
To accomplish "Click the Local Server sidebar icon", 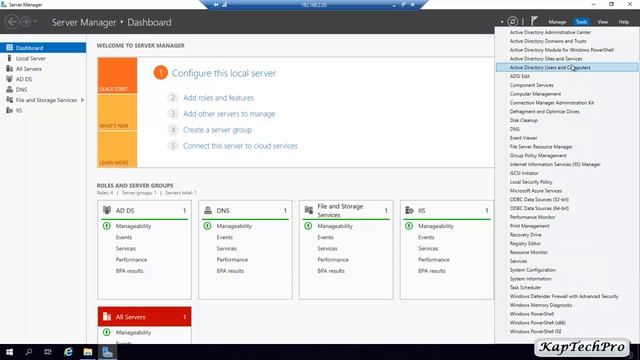I will point(9,58).
